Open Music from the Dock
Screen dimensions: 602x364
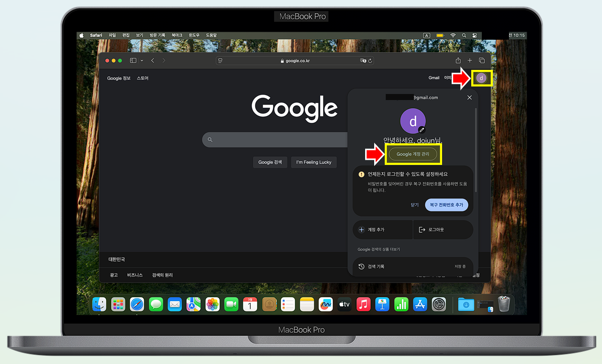363,305
